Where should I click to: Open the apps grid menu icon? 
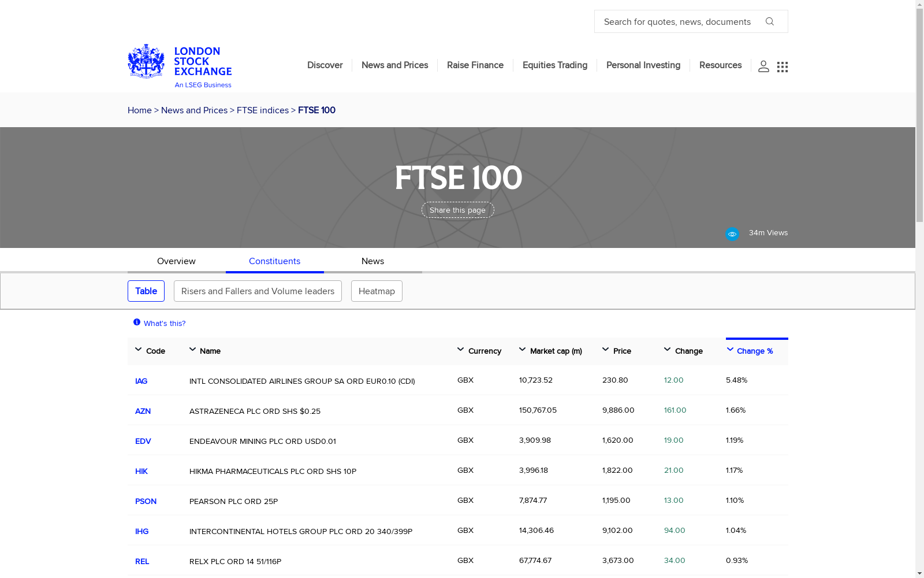(x=783, y=67)
